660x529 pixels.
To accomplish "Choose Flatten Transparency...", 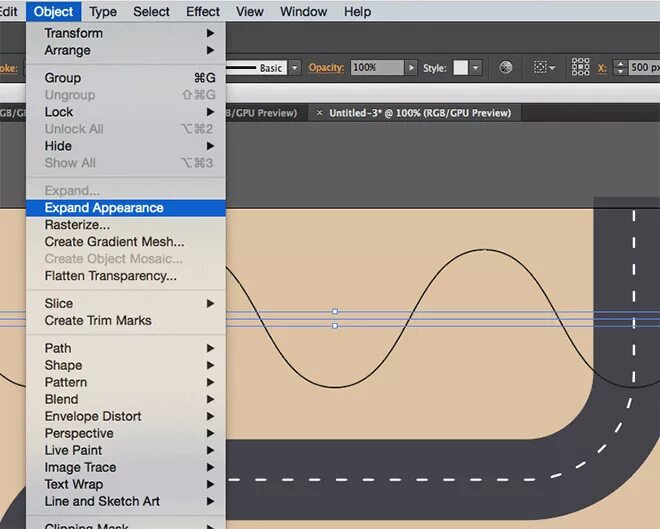I will pos(126,276).
